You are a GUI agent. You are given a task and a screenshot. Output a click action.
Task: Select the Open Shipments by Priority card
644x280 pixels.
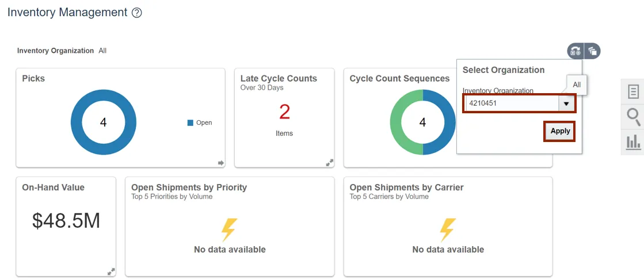[x=230, y=227]
